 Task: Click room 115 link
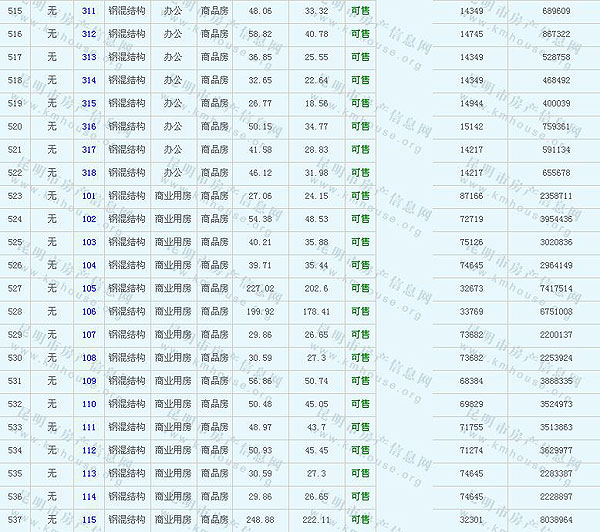coord(89,520)
